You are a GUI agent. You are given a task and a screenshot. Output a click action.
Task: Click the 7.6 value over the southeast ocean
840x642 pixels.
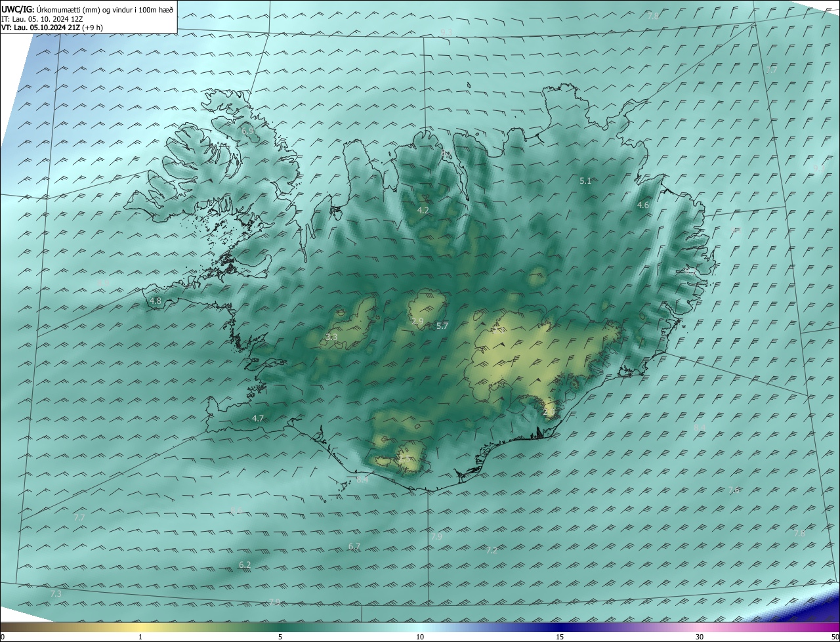734,490
